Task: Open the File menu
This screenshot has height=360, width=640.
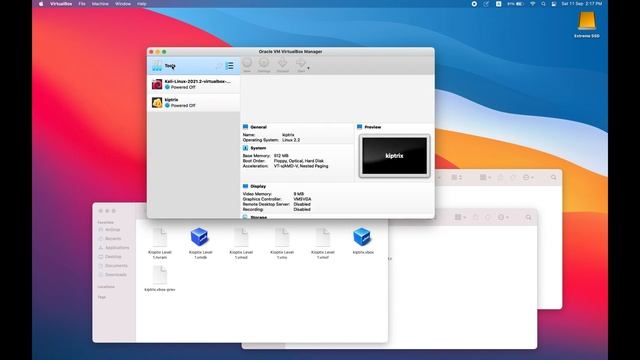Action: (82, 4)
